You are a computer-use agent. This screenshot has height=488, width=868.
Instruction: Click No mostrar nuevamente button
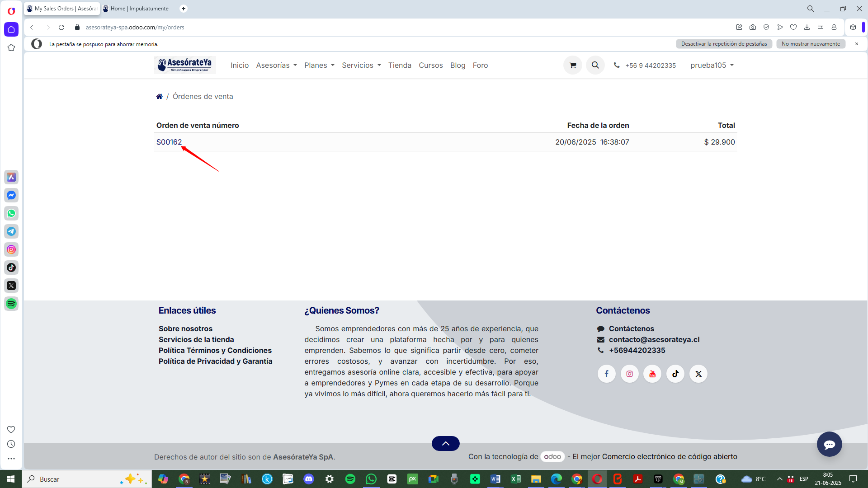(x=811, y=44)
